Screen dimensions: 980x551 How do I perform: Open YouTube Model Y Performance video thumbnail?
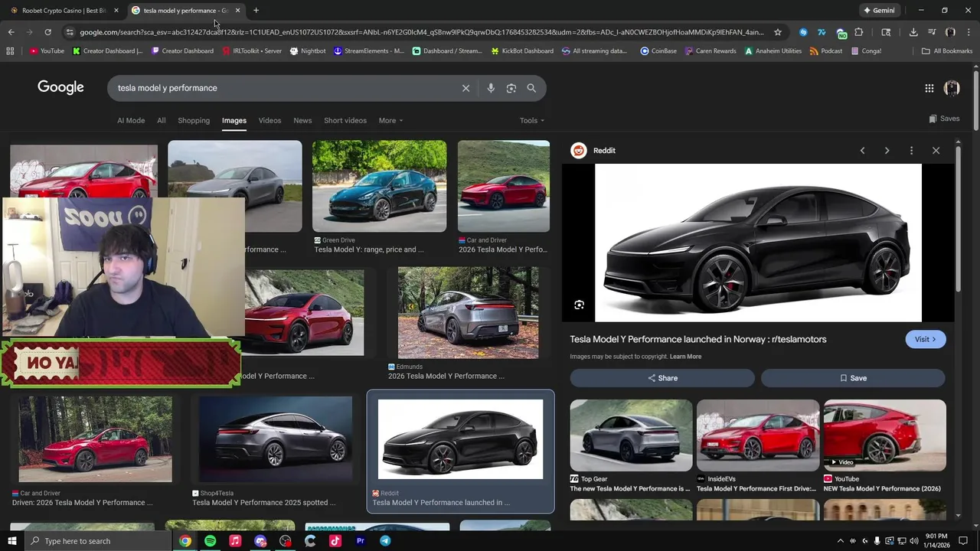885,435
